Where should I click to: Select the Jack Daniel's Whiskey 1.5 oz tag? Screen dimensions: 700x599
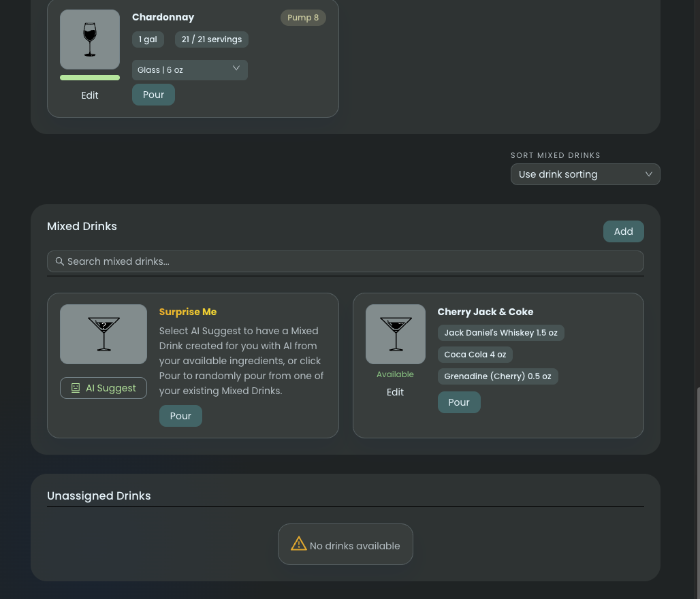[x=500, y=333]
